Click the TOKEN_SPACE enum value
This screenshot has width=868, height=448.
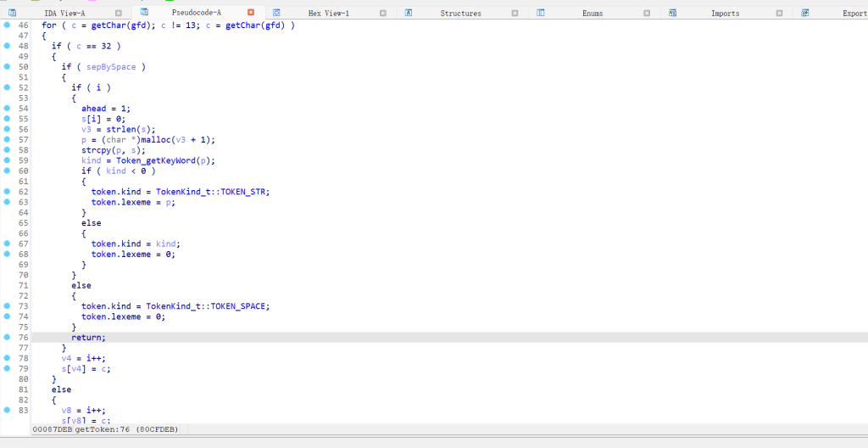click(249, 305)
